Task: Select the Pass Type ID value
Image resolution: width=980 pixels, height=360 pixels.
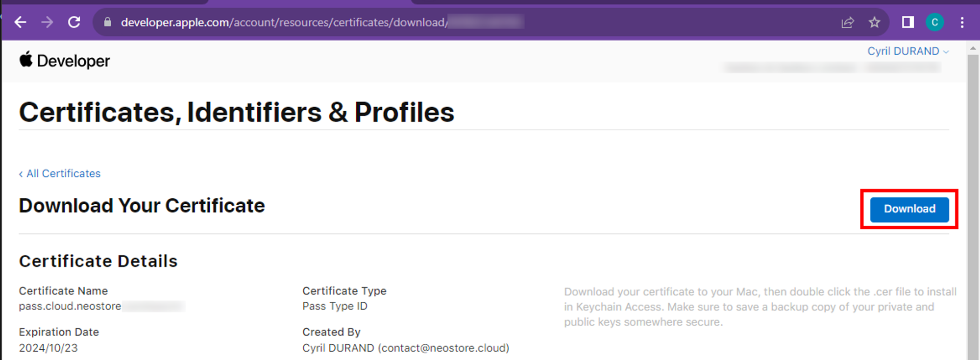Action: [335, 306]
